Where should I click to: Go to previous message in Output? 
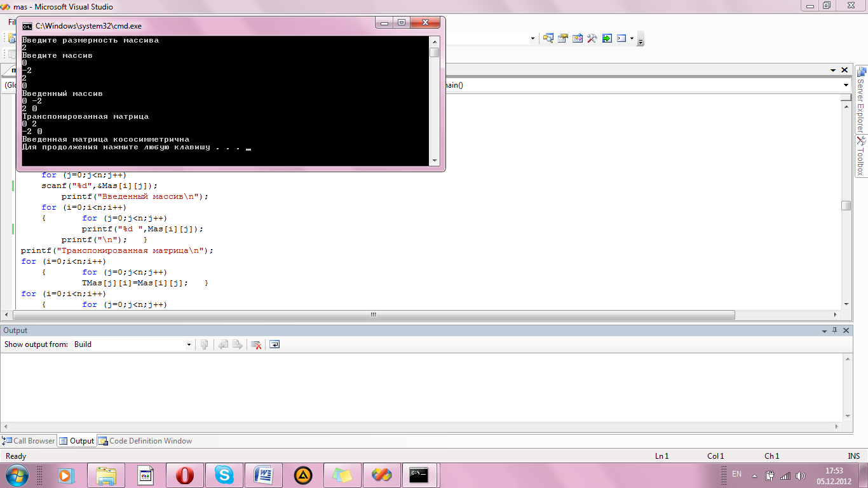223,344
